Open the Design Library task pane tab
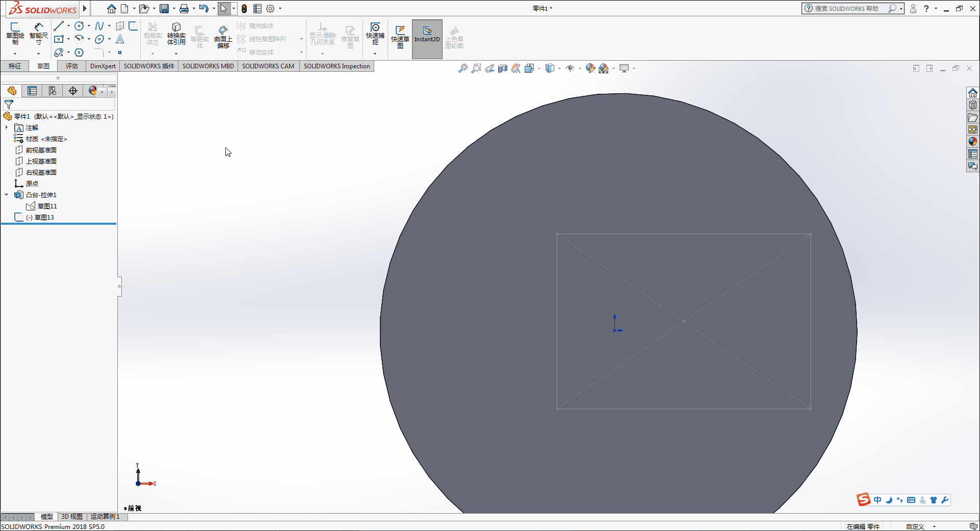980x531 pixels. tap(973, 105)
